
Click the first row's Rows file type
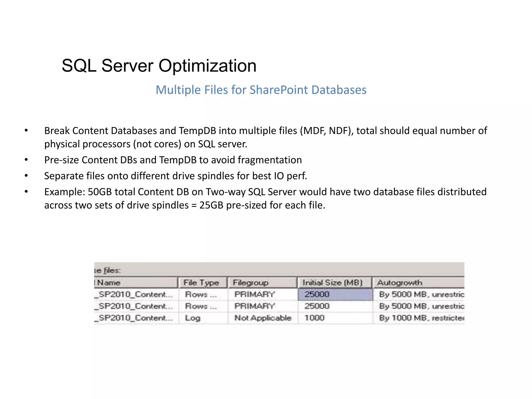pyautogui.click(x=203, y=295)
